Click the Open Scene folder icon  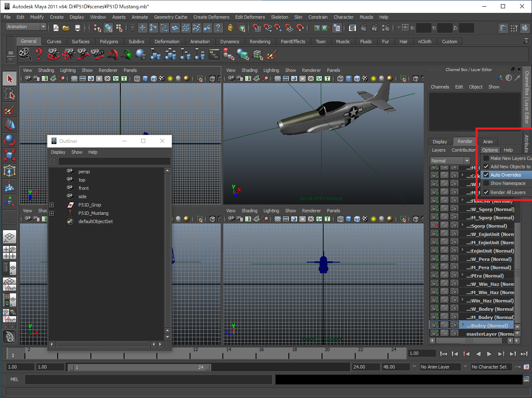(x=66, y=28)
